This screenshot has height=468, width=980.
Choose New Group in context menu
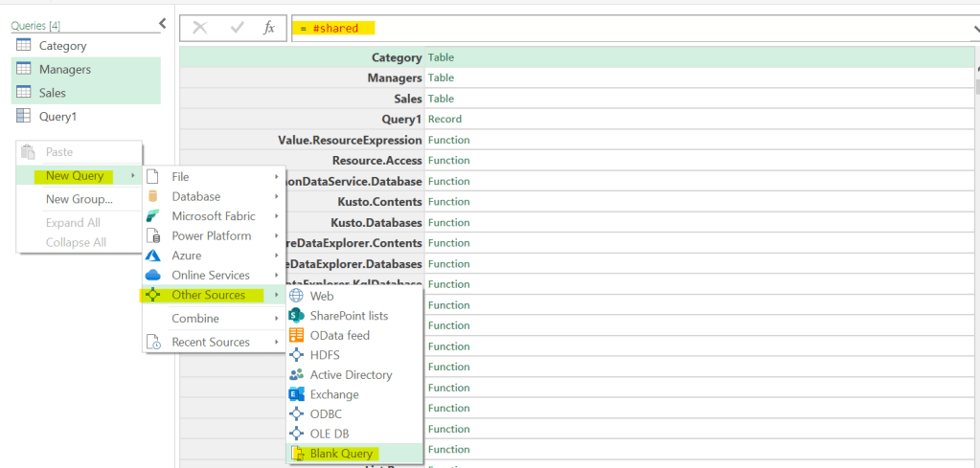coord(79,199)
